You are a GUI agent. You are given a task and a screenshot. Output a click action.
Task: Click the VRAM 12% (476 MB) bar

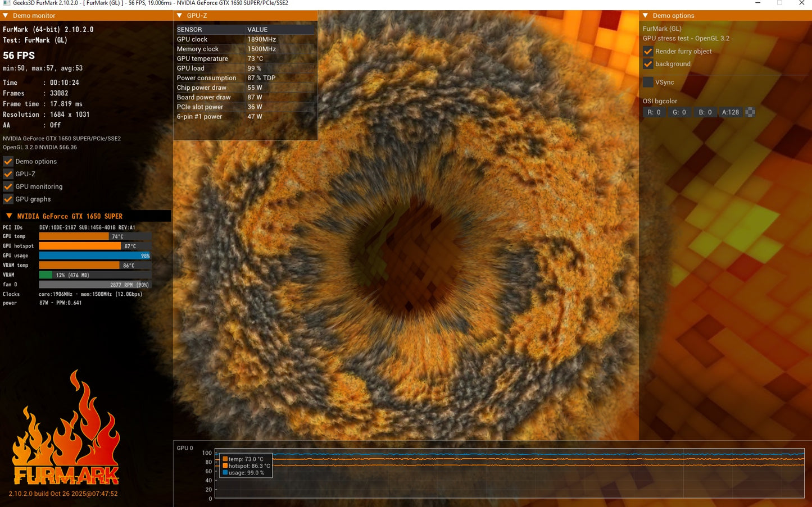coord(95,275)
